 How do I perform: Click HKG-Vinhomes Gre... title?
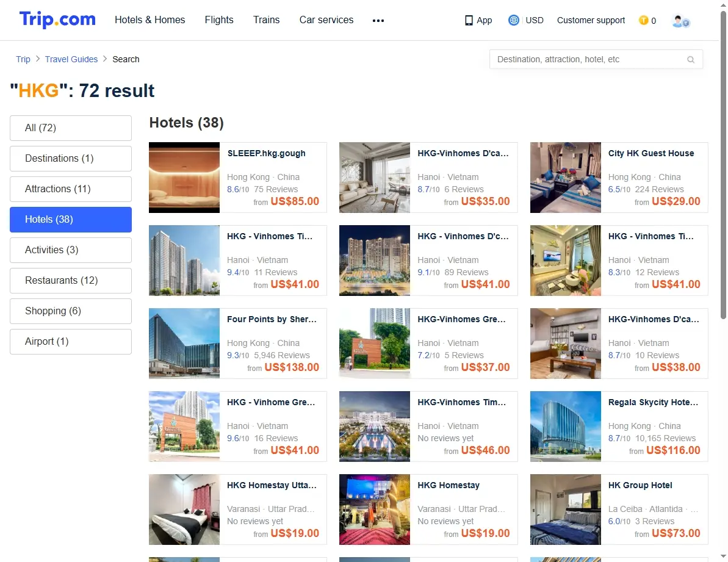click(461, 319)
